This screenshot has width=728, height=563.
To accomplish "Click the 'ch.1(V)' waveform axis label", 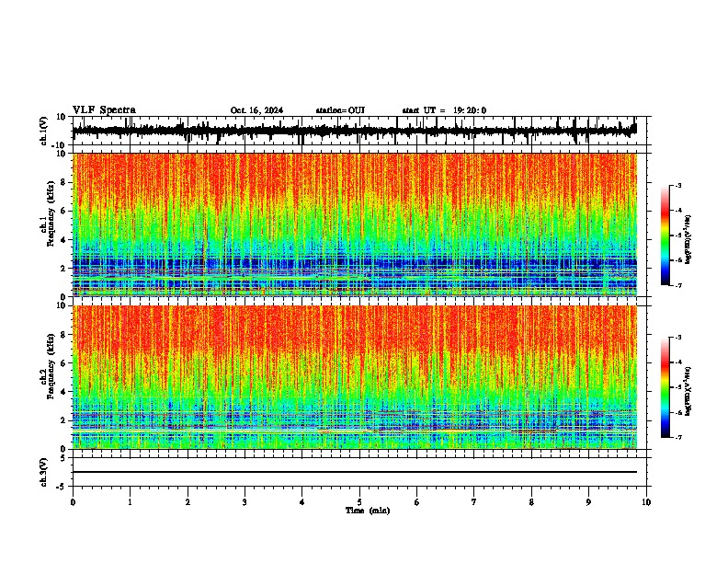I will (x=43, y=131).
